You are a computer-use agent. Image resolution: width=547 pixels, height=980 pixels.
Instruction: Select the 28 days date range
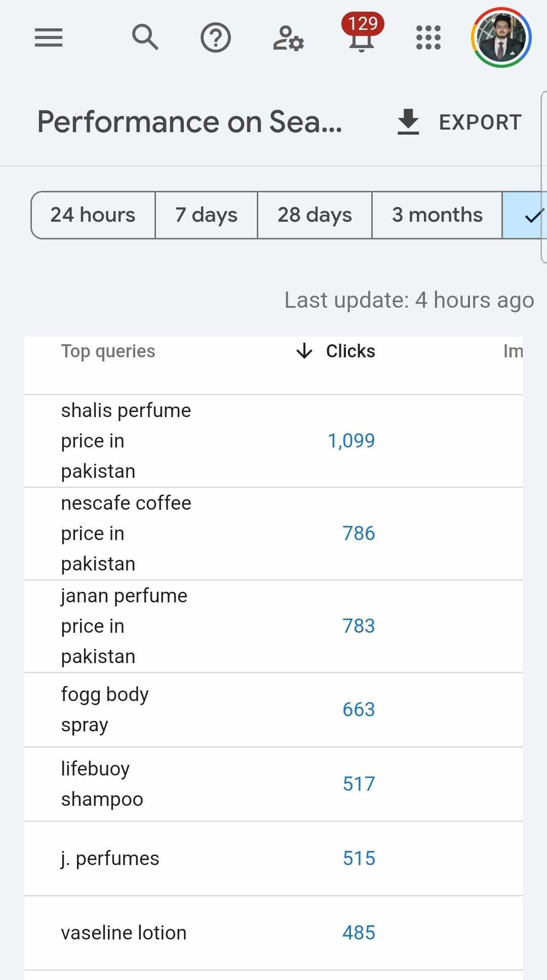(x=315, y=215)
